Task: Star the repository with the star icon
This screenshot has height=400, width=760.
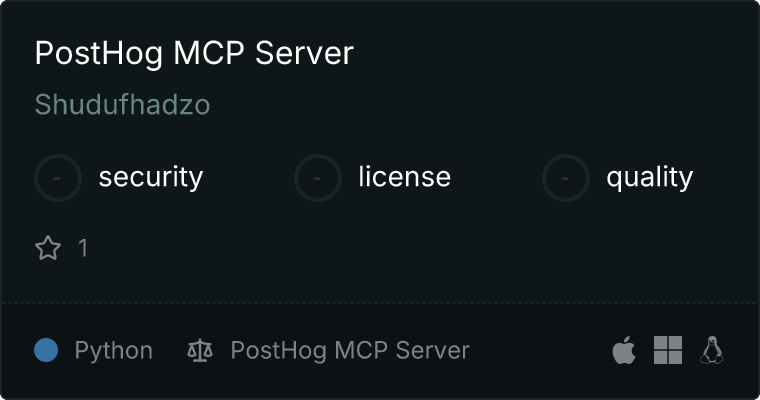Action: click(x=48, y=248)
